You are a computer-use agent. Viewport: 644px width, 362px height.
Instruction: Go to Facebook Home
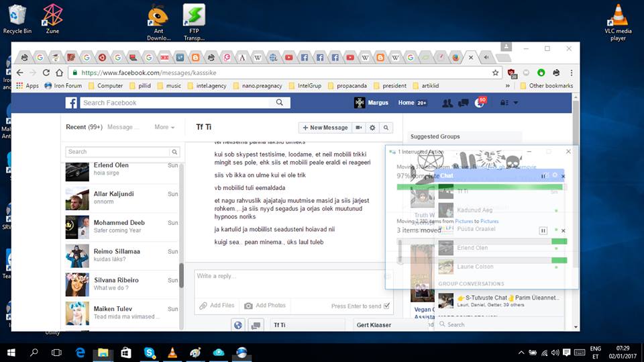click(x=406, y=103)
